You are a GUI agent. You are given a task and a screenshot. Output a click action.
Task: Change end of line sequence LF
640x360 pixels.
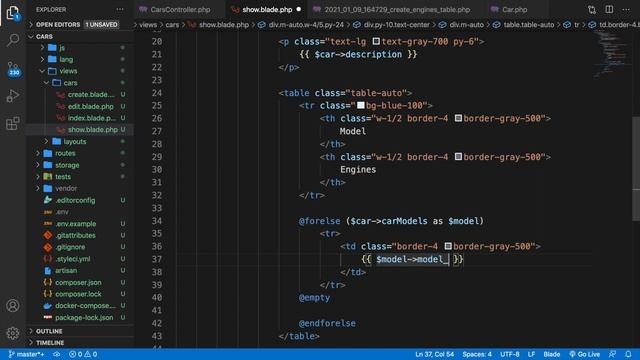[531, 354]
